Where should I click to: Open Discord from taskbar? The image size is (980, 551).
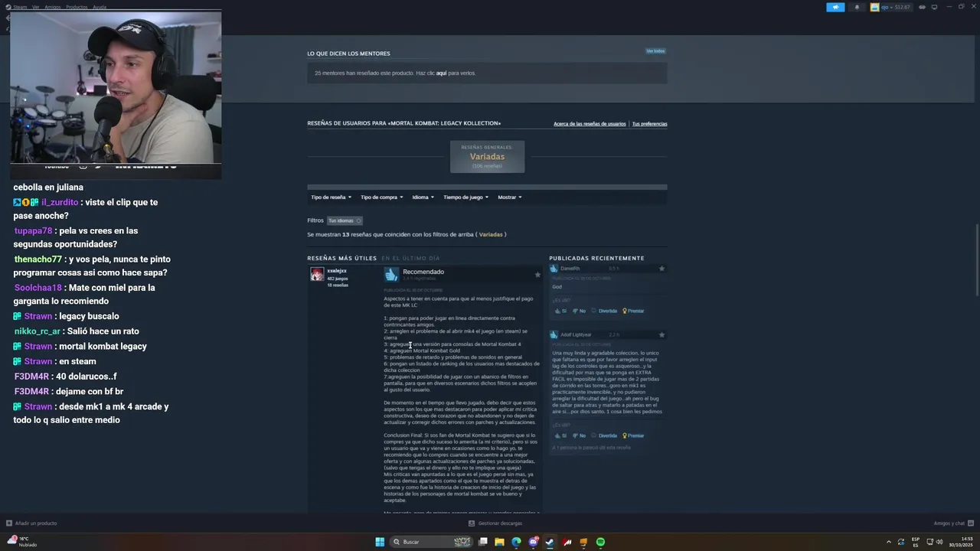pos(534,542)
